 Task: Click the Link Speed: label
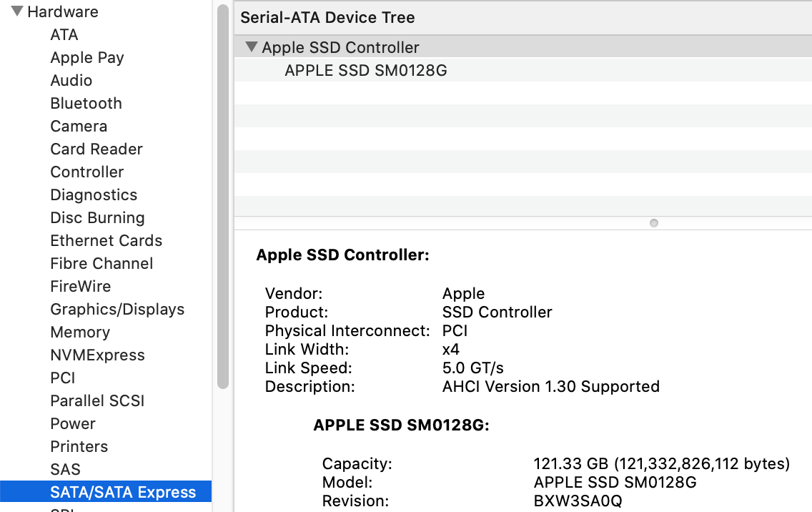click(308, 368)
